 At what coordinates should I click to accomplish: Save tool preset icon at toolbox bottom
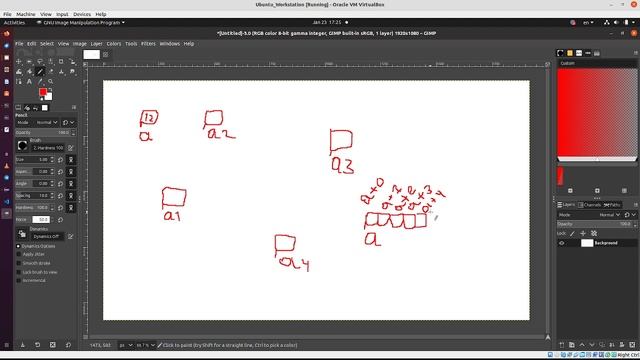pyautogui.click(x=22, y=345)
